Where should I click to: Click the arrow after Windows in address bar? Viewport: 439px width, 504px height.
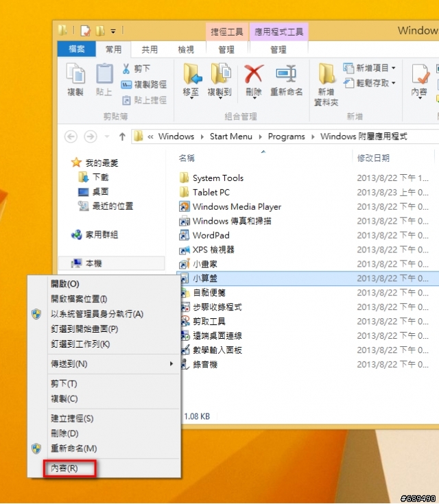pyautogui.click(x=202, y=137)
